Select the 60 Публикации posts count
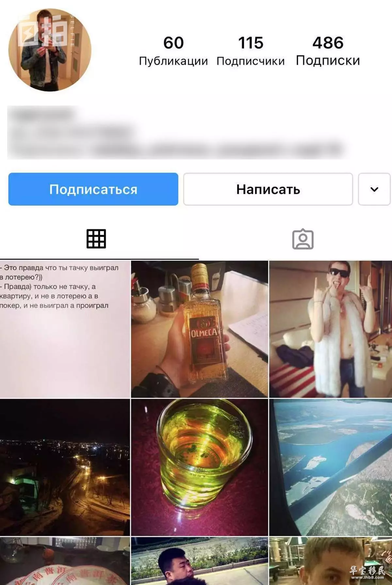The height and width of the screenshot is (585, 392). point(173,51)
